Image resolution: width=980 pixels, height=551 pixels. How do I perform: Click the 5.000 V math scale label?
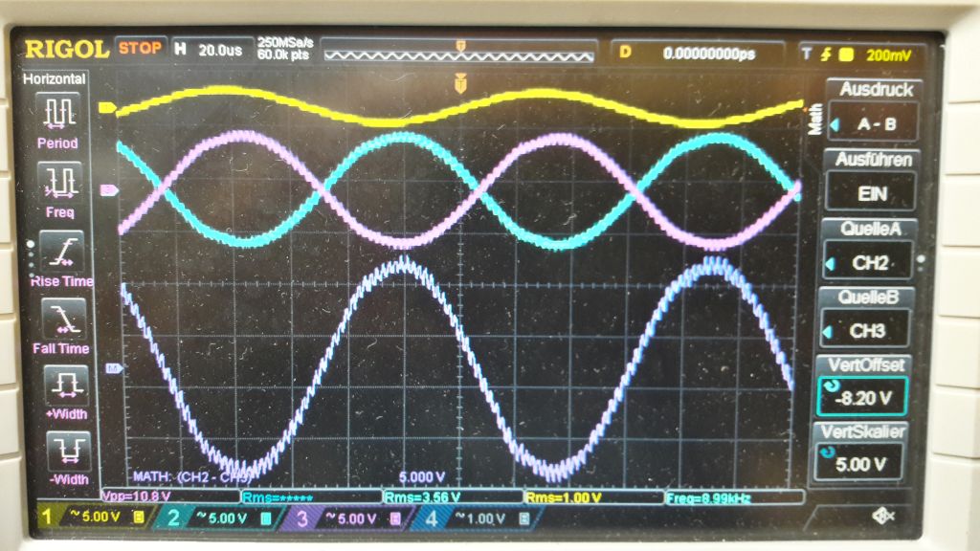422,477
